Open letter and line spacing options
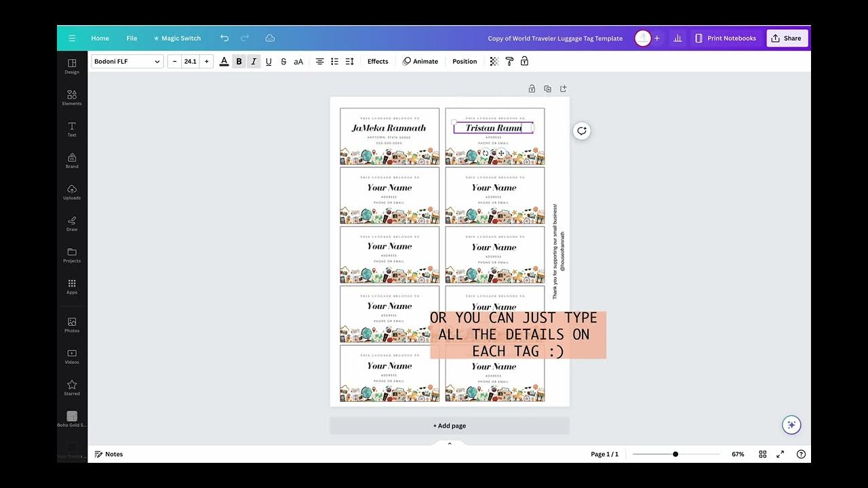The width and height of the screenshot is (868, 488). [x=349, y=62]
